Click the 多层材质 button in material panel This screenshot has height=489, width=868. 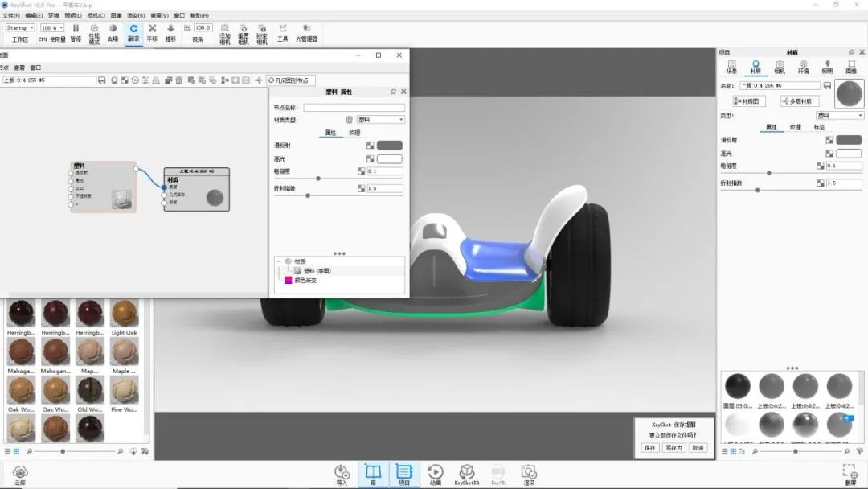point(800,101)
